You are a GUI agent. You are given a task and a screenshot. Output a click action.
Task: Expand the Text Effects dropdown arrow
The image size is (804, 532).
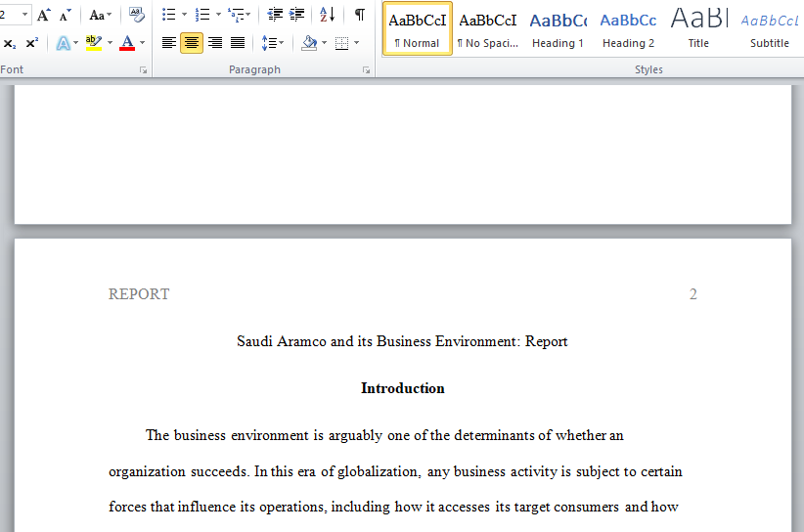pyautogui.click(x=76, y=43)
